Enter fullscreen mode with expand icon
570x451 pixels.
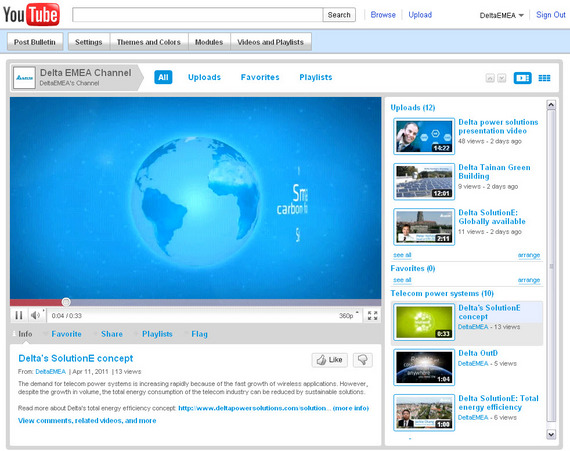(372, 315)
